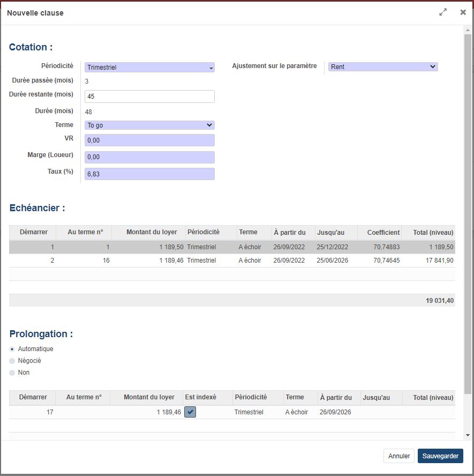Screen dimensions: 474x476
Task: Choose the Négocié radio button
Action: (x=12, y=361)
